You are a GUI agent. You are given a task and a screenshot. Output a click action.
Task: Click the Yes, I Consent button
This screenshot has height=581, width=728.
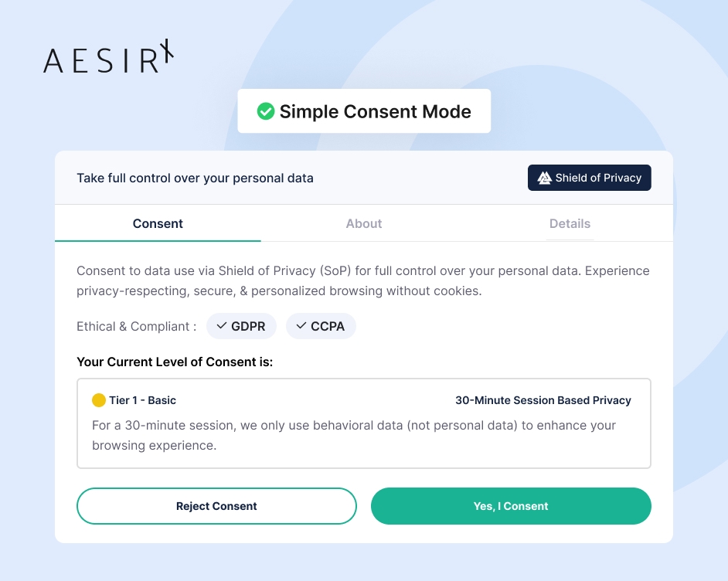(x=511, y=506)
